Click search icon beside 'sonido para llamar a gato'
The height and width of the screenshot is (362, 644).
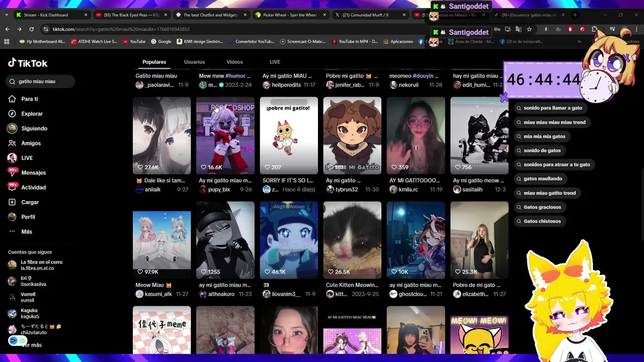pos(519,108)
